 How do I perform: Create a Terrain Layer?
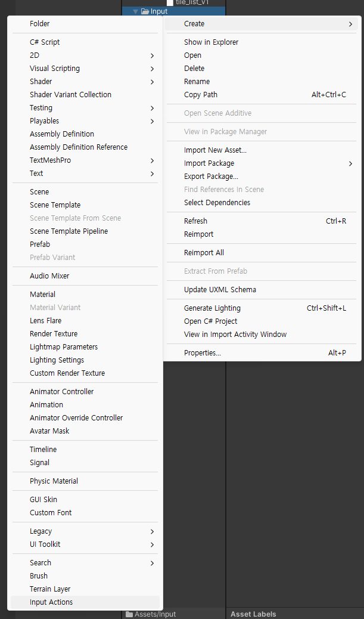pyautogui.click(x=85, y=589)
